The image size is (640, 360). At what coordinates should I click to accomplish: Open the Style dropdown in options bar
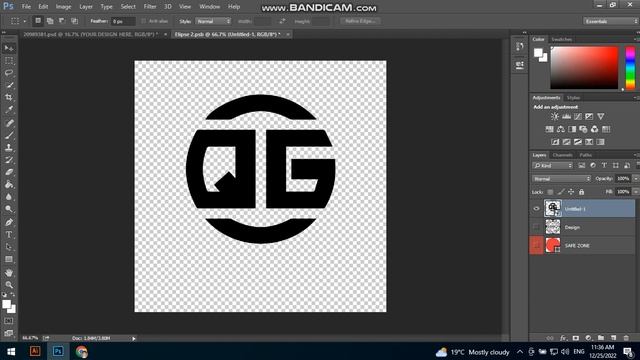[x=213, y=21]
